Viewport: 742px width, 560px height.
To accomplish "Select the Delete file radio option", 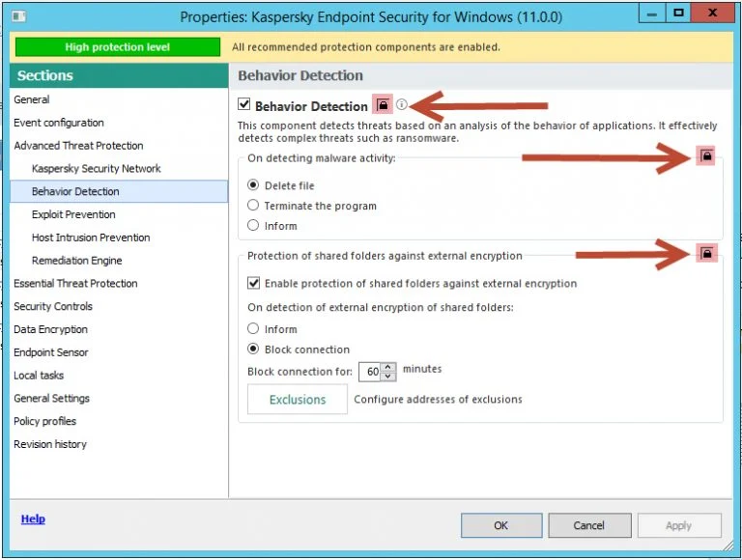I will tap(254, 185).
